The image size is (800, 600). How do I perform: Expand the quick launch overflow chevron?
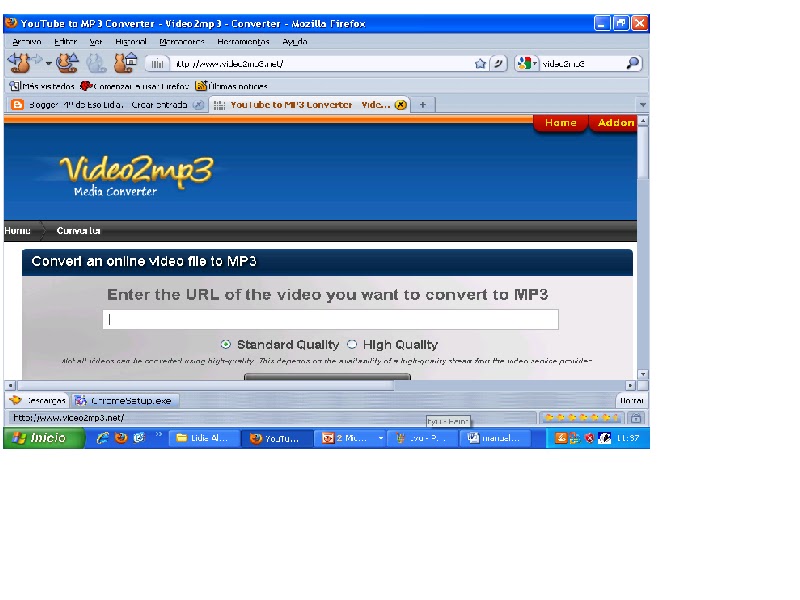[159, 435]
